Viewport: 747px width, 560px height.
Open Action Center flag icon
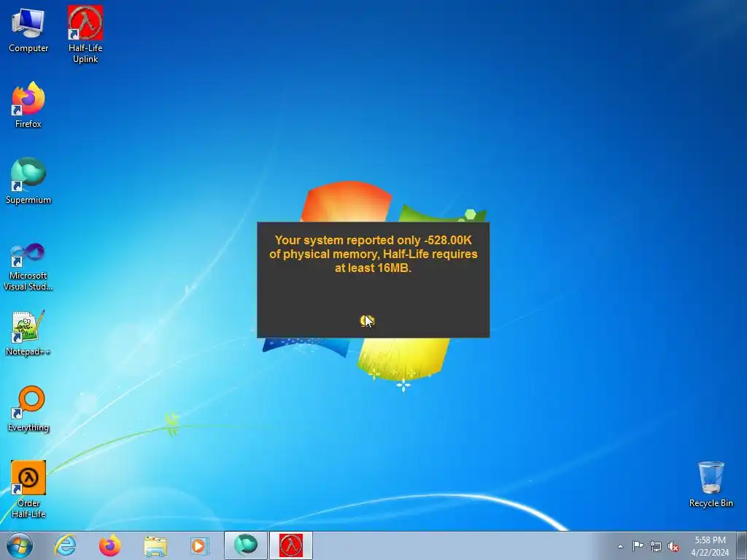[x=638, y=546]
